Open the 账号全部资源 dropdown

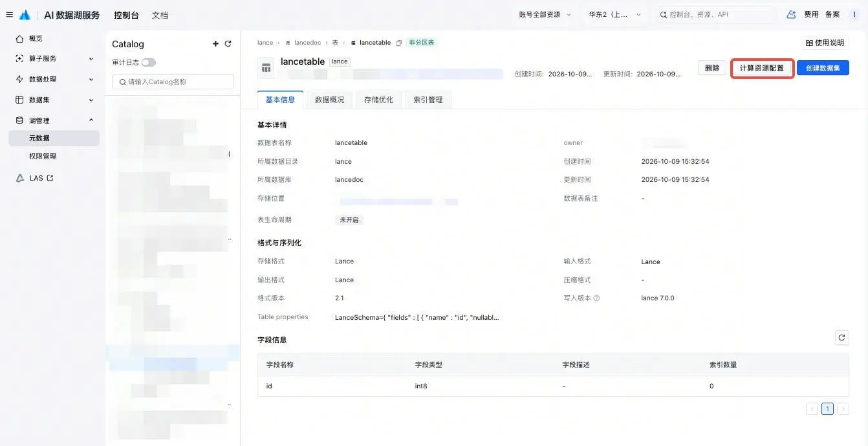(545, 14)
